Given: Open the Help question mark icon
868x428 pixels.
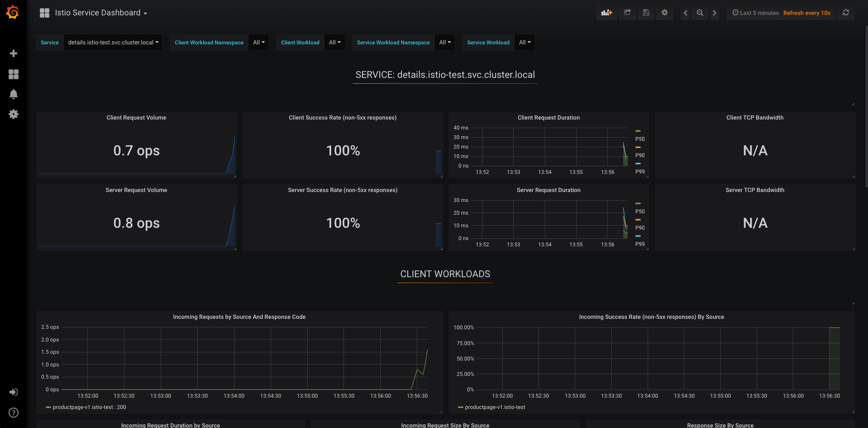Looking at the screenshot, I should click(14, 413).
